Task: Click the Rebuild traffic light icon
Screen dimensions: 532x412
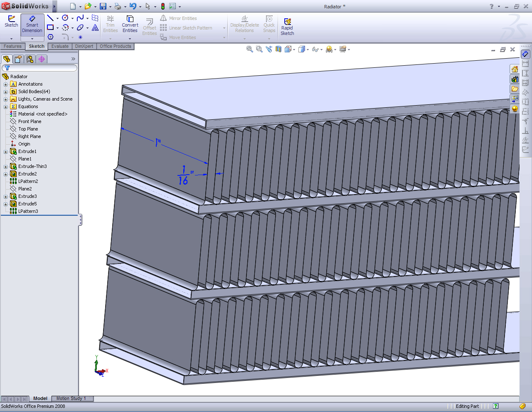Action: pos(163,6)
